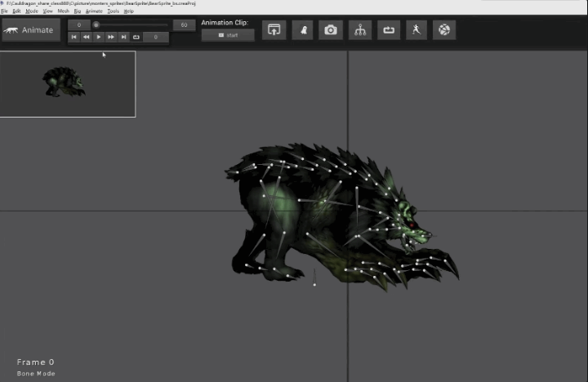Image resolution: width=588 pixels, height=382 pixels.
Task: Click the sphere ball toolbar icon
Action: click(x=444, y=29)
